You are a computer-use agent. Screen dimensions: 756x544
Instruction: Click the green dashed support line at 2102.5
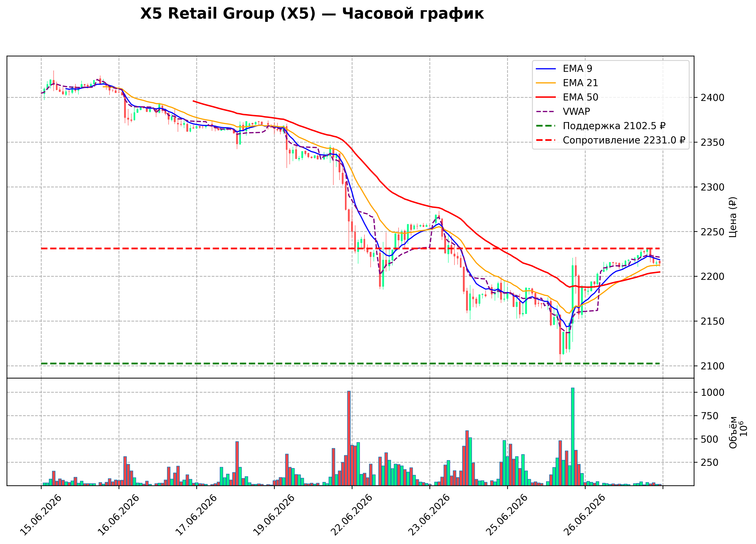click(350, 364)
